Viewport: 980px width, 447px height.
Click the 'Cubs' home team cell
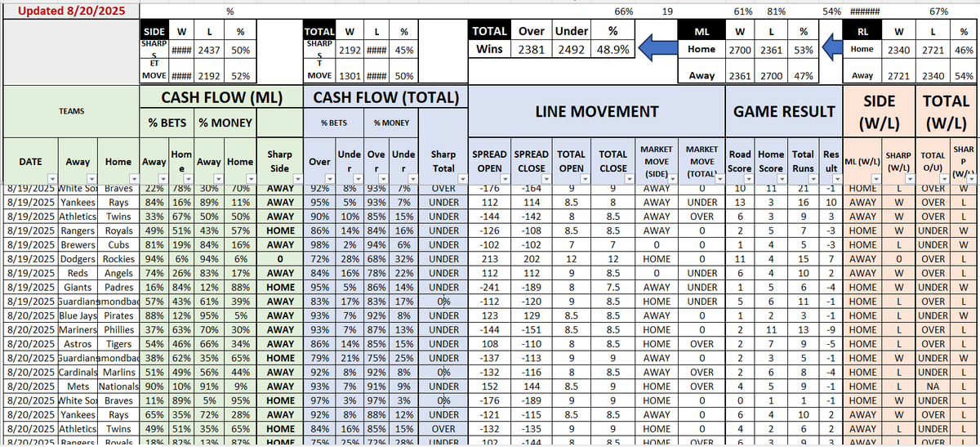point(120,245)
